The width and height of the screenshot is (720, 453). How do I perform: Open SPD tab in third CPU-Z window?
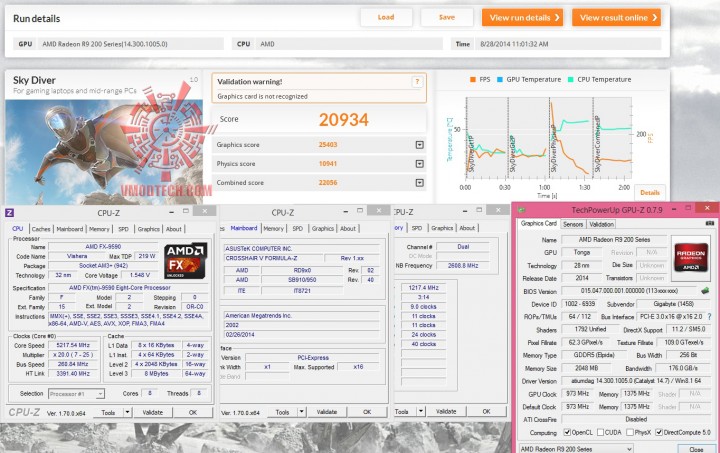tap(417, 228)
